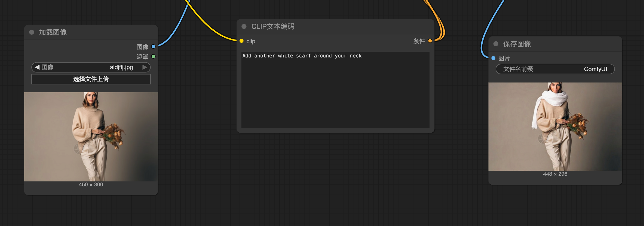
Task: Open the aldjflj.jpg image file dropdown
Action: coord(91,67)
